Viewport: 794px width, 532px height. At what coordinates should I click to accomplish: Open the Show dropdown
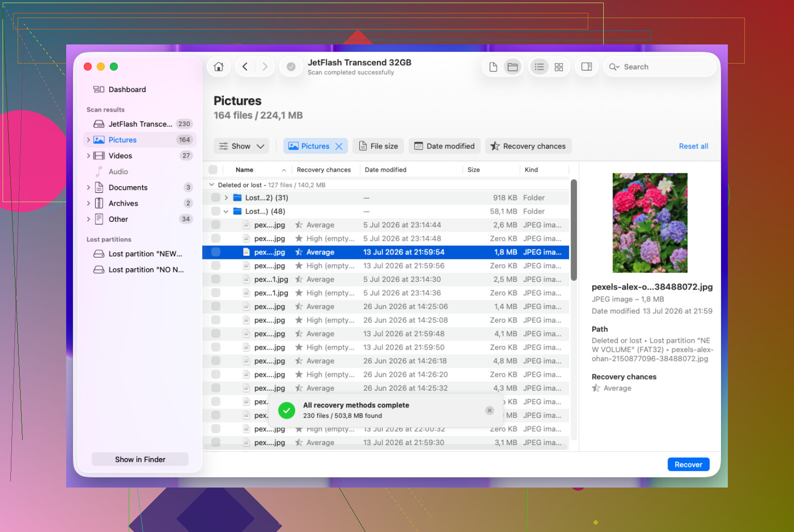click(241, 146)
